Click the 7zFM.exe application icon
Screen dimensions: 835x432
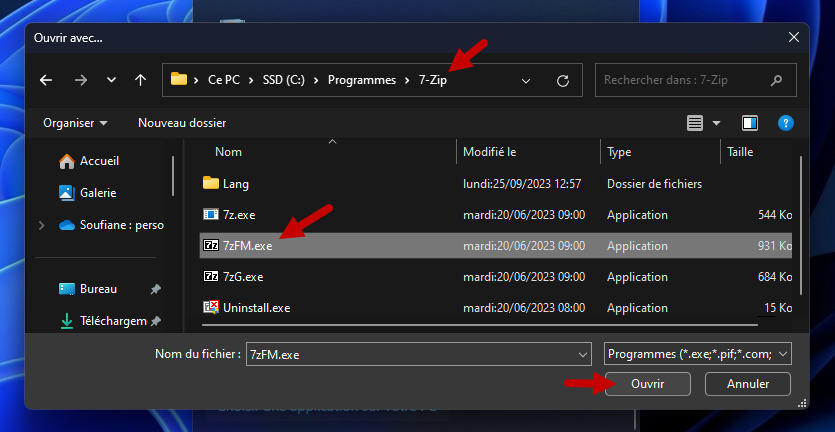click(x=211, y=246)
